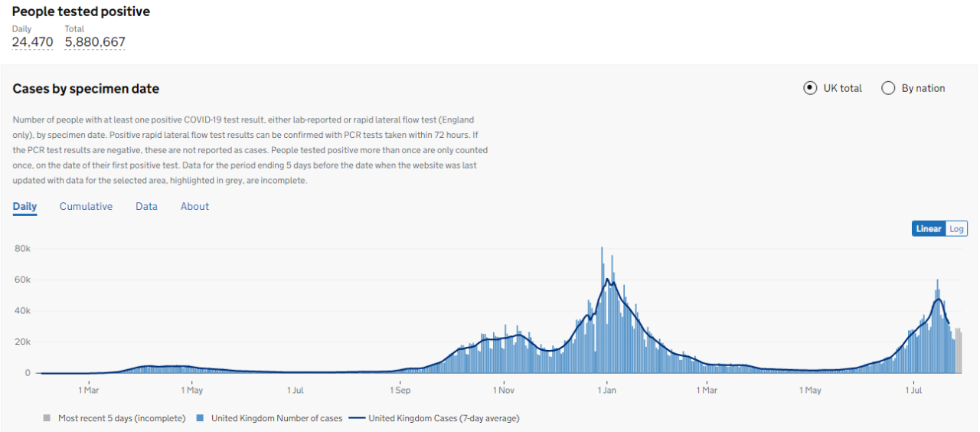Click the total figure 5,880,667
The width and height of the screenshot is (980, 432).
[x=95, y=42]
